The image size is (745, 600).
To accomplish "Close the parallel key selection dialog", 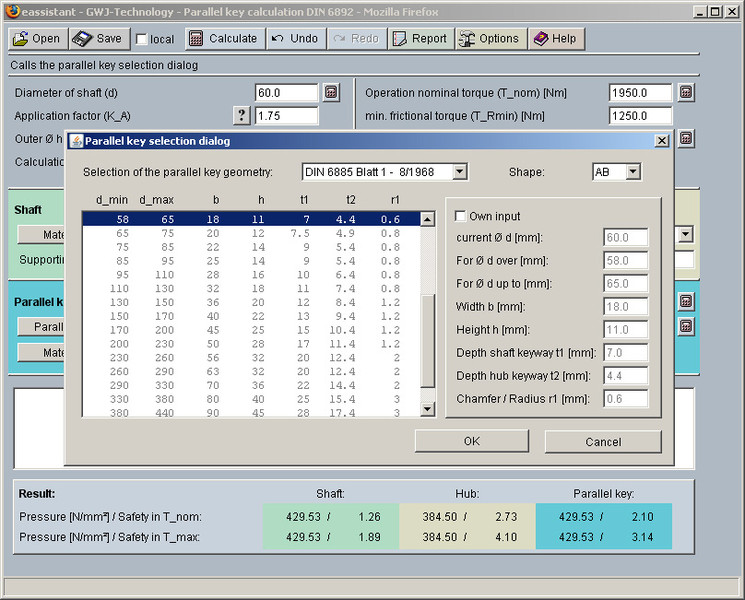I will [661, 141].
